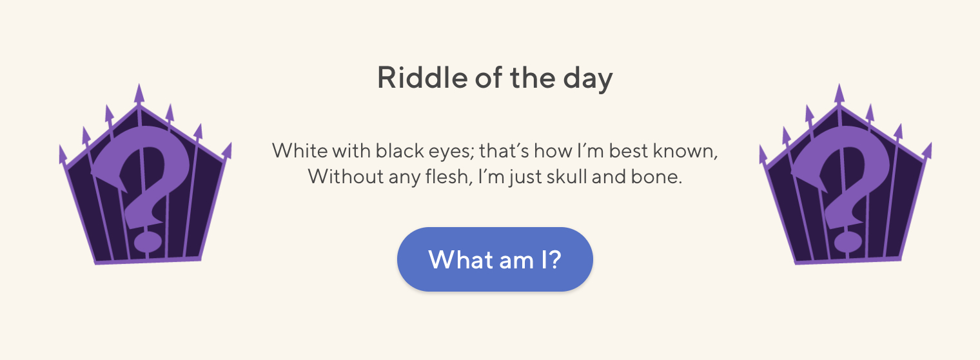Reveal the answer via the blue pill button
Viewport: 980px width, 360px height.
click(495, 259)
